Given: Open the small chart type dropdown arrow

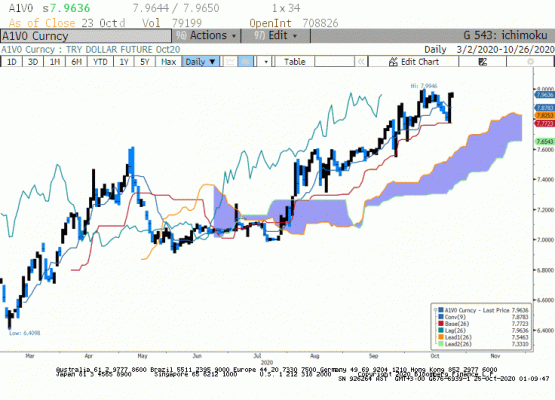Looking at the screenshot, I should [266, 62].
